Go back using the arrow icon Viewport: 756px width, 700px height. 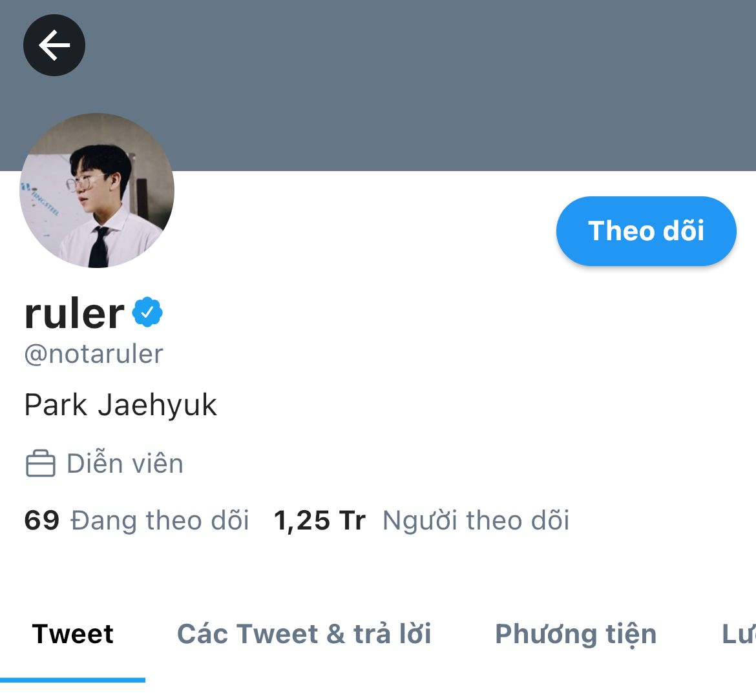coord(54,45)
